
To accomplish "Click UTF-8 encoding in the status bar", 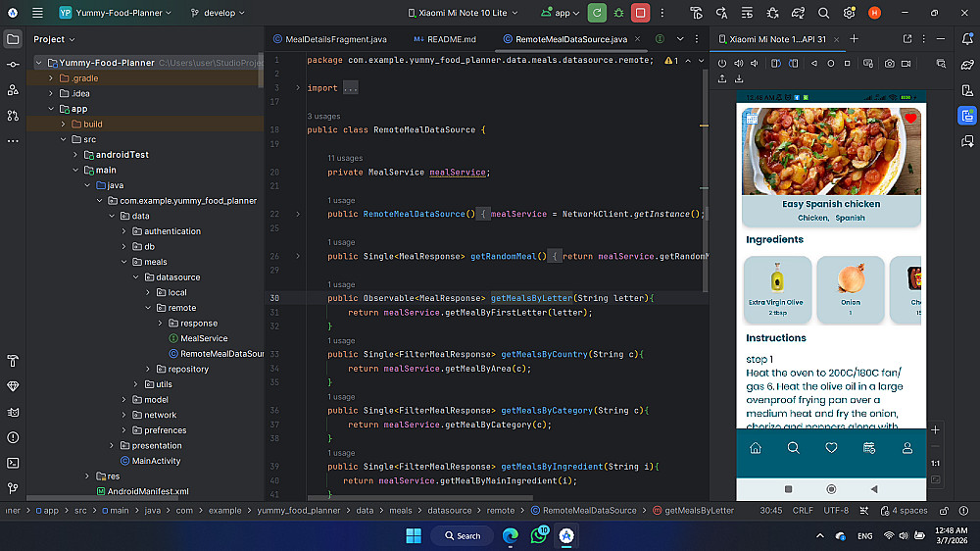I will click(x=836, y=510).
